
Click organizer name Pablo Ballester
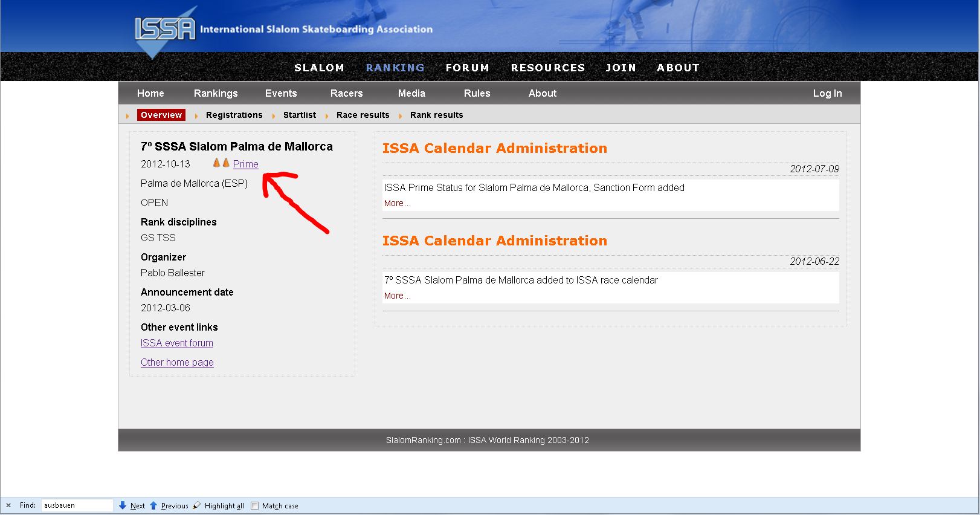(x=173, y=273)
